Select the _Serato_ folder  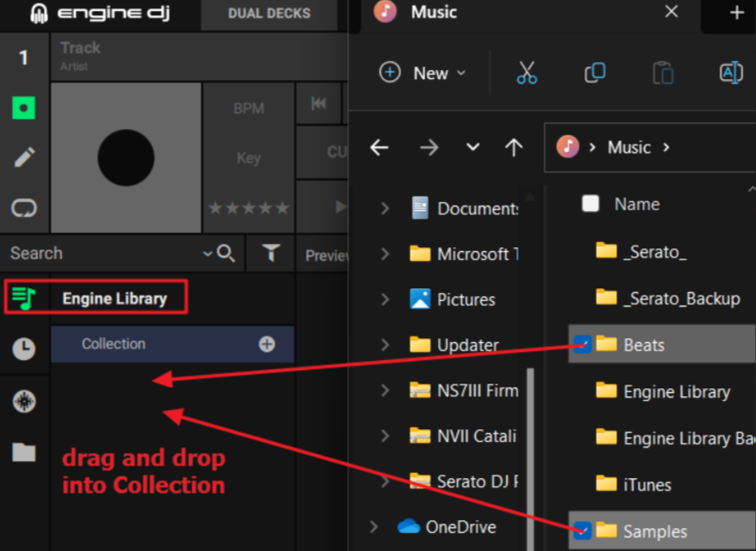(x=642, y=251)
